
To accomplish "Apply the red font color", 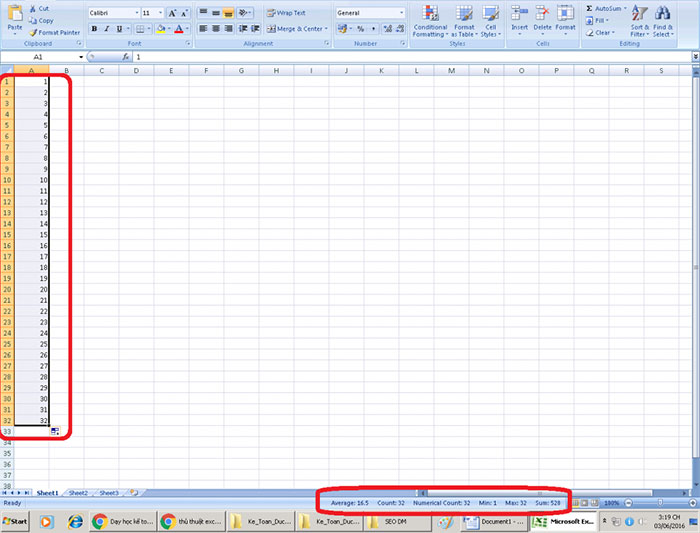I will click(x=179, y=29).
